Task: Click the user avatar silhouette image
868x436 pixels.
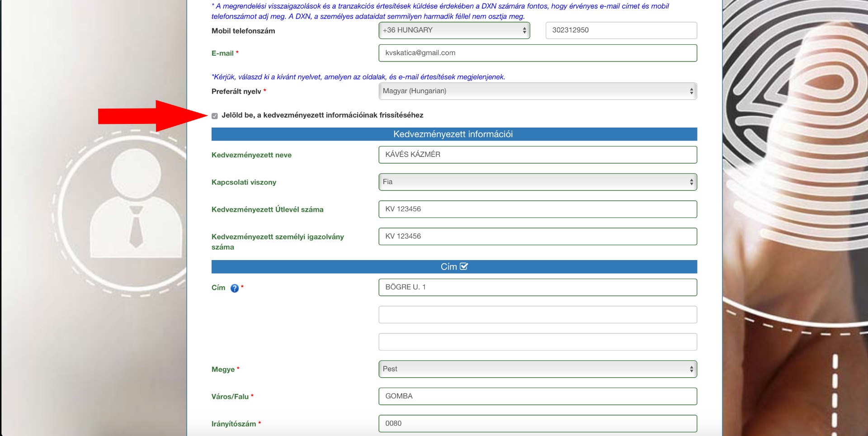Action: (136, 204)
